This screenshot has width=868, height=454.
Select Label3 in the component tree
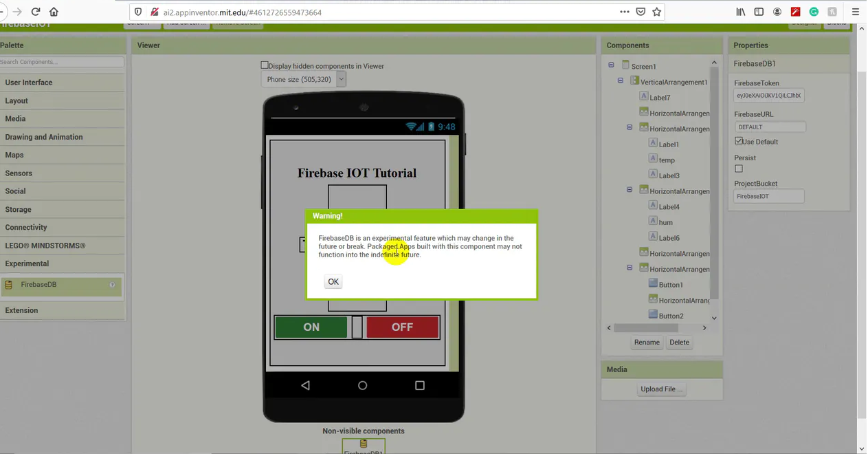[x=669, y=175]
